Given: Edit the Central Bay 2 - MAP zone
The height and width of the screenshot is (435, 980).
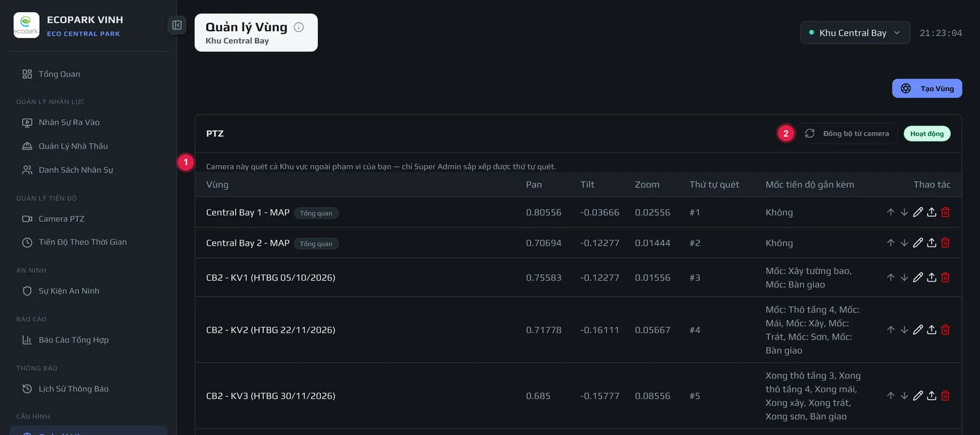Looking at the screenshot, I should (x=918, y=243).
